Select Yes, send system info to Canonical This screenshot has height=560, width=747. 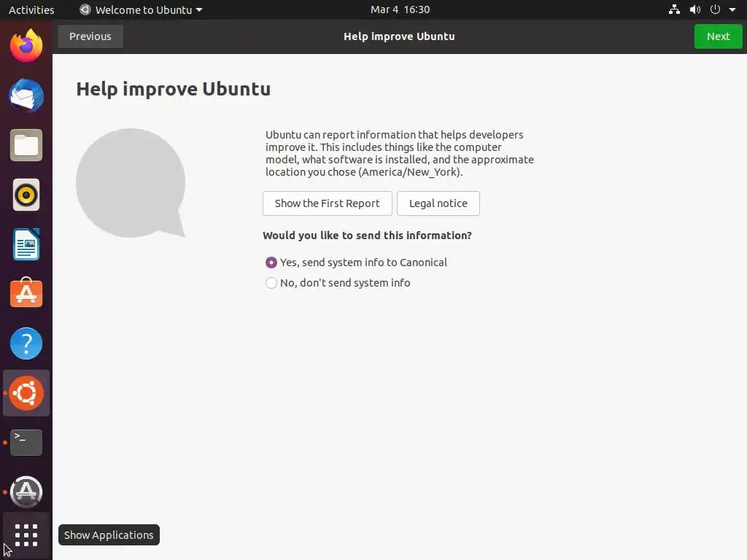click(356, 262)
